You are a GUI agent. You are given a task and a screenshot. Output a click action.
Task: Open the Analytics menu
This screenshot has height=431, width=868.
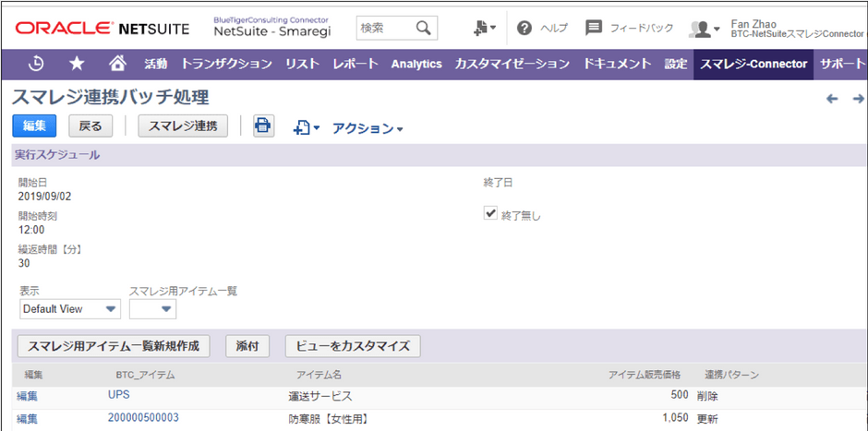coord(416,65)
